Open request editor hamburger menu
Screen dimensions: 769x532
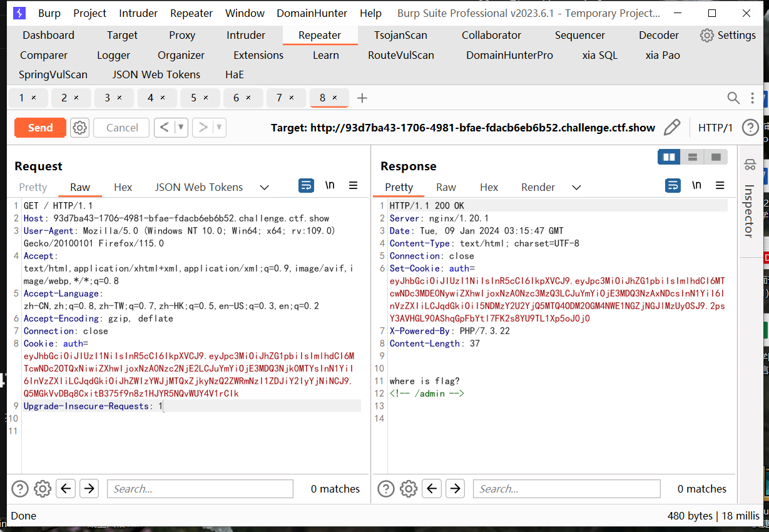tap(354, 185)
